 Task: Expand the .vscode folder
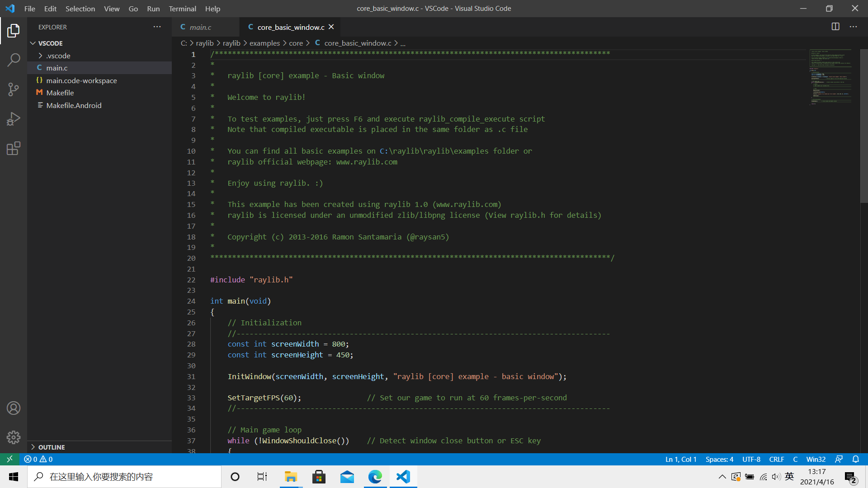(x=58, y=56)
